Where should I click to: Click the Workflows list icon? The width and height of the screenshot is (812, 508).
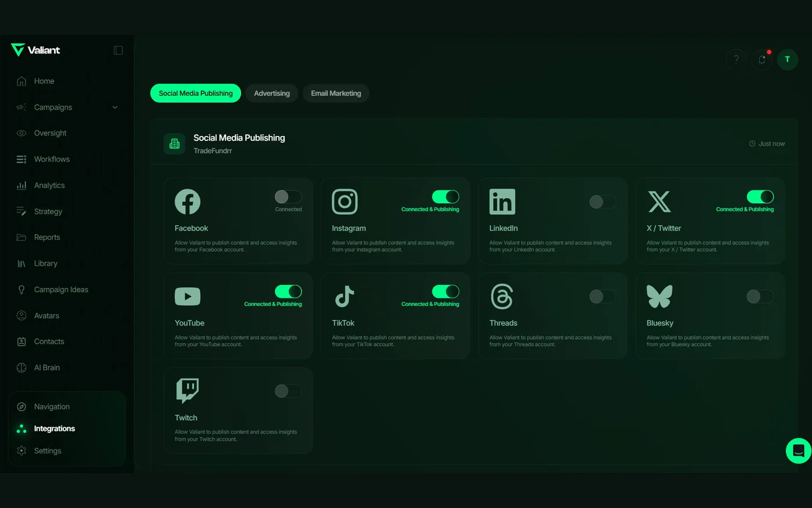point(21,159)
